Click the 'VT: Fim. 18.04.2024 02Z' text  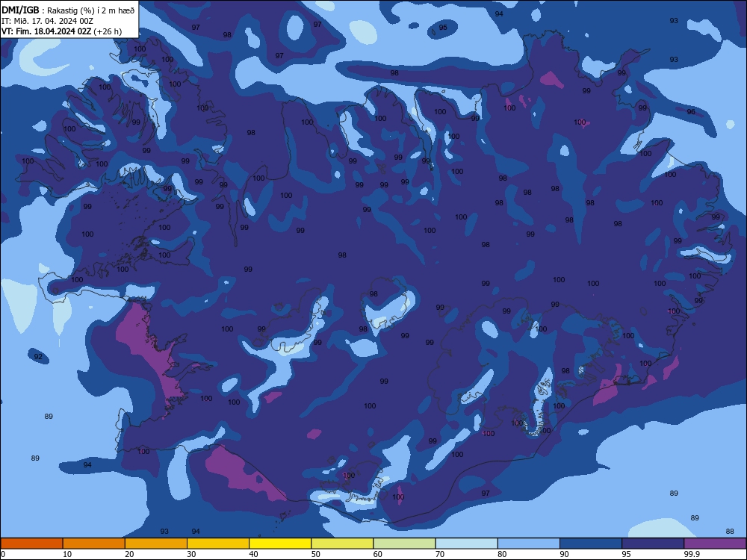click(46, 31)
